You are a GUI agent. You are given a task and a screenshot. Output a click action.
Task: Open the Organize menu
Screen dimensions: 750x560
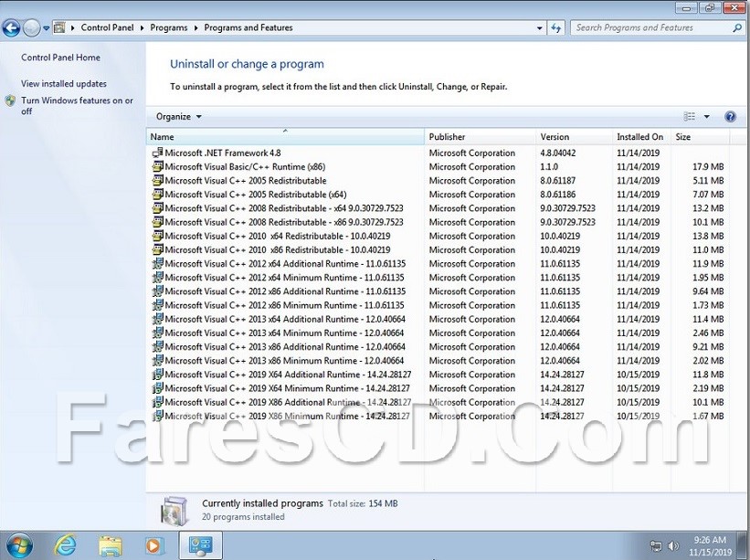point(179,117)
